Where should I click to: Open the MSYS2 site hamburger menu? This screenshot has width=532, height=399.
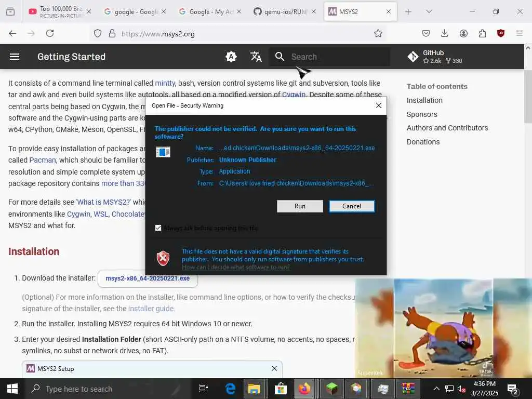(x=14, y=57)
